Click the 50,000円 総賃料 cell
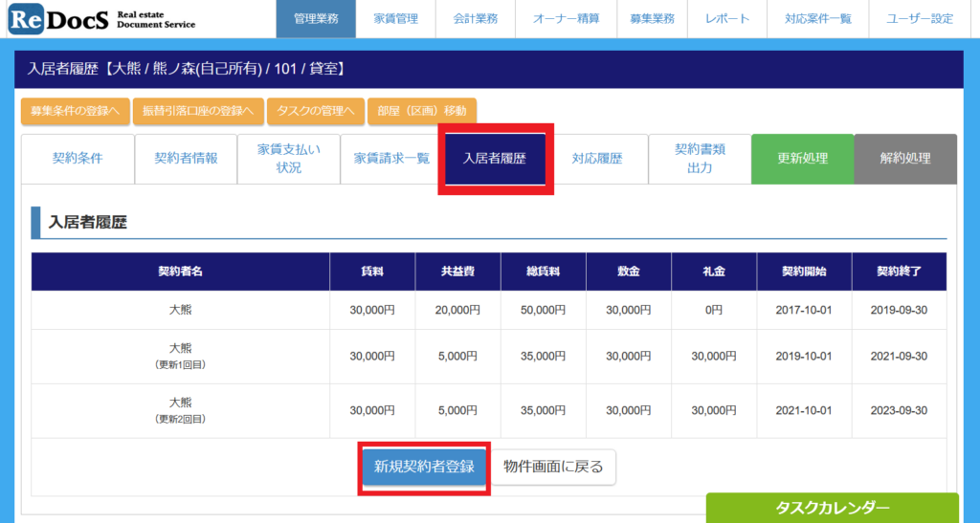Viewport: 980px width, 523px height. (544, 310)
